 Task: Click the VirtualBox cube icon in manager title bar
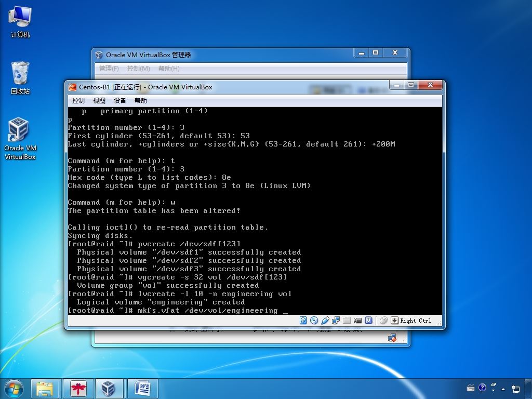pos(99,55)
